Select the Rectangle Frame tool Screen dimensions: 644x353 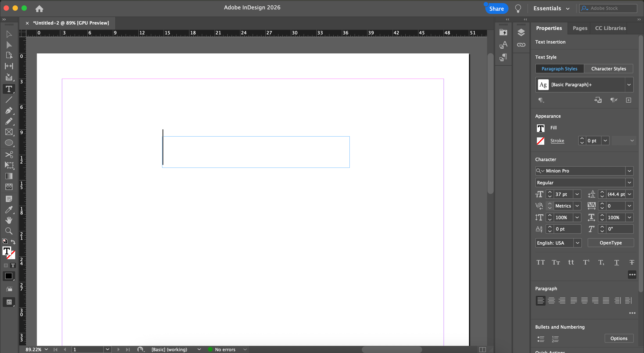(9, 132)
